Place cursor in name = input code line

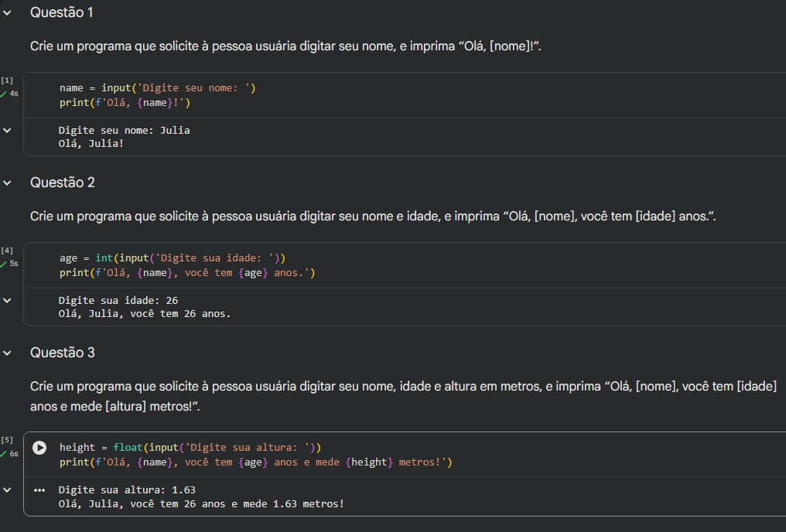pyautogui.click(x=157, y=87)
